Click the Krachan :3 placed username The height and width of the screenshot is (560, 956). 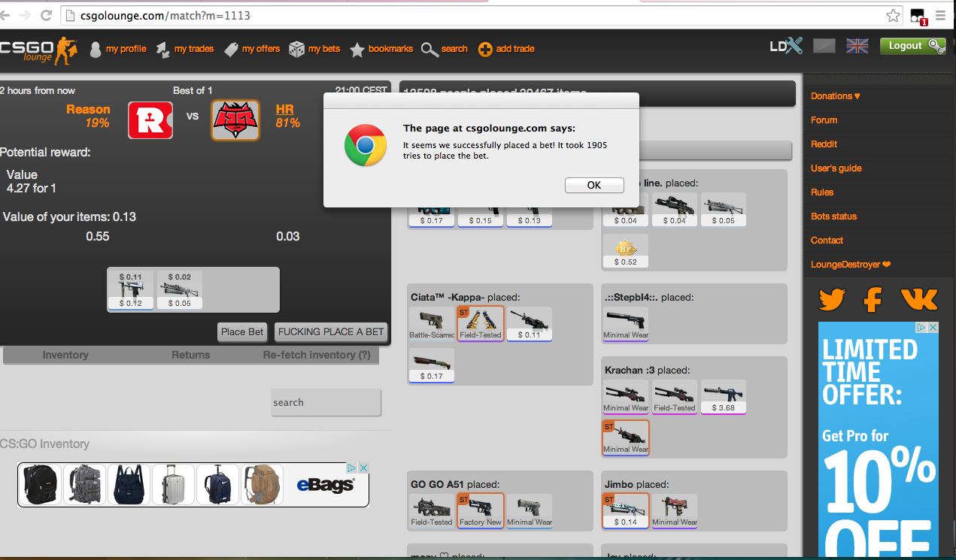coord(630,371)
